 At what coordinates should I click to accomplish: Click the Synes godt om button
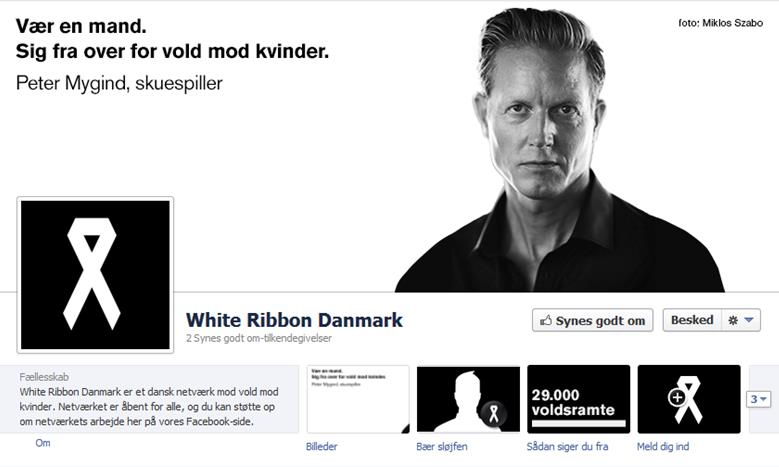(x=593, y=320)
